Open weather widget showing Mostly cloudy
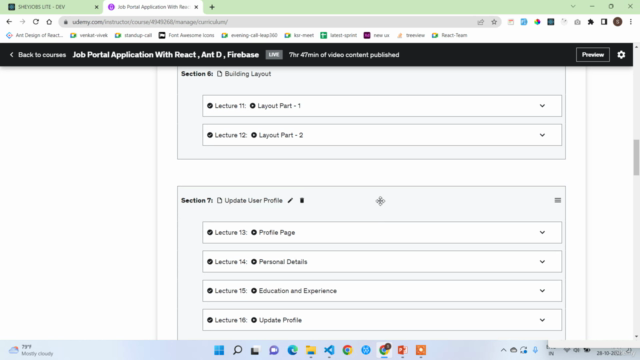The image size is (640, 360). pos(31,350)
